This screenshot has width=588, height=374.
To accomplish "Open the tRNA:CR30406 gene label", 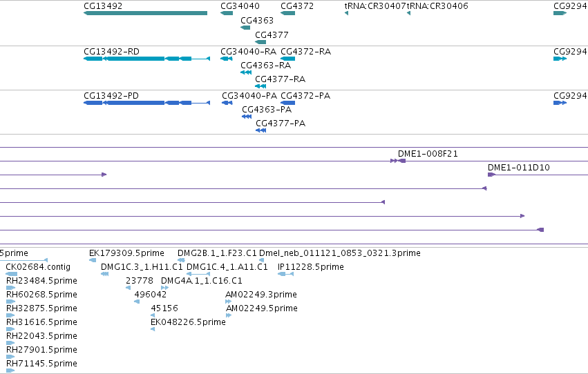I will point(437,6).
